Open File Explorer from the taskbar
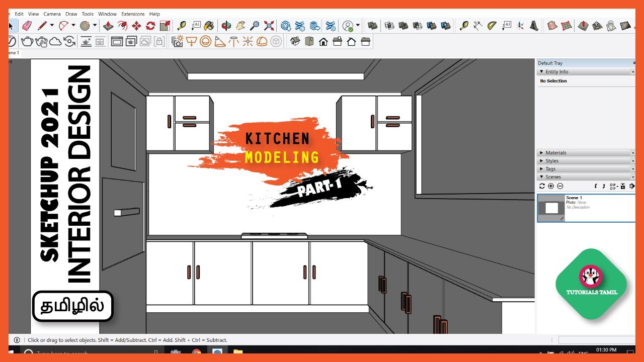 point(238,352)
